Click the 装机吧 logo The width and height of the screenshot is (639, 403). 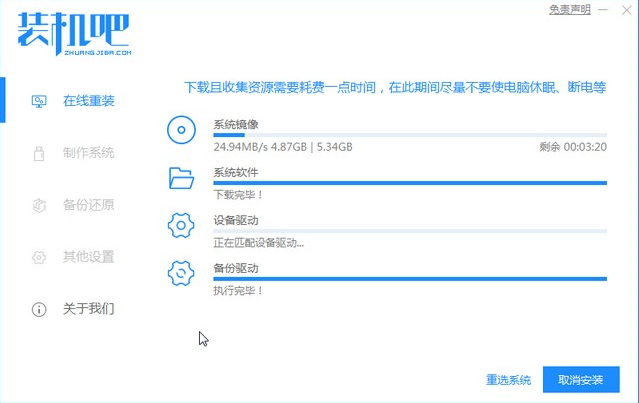72,32
